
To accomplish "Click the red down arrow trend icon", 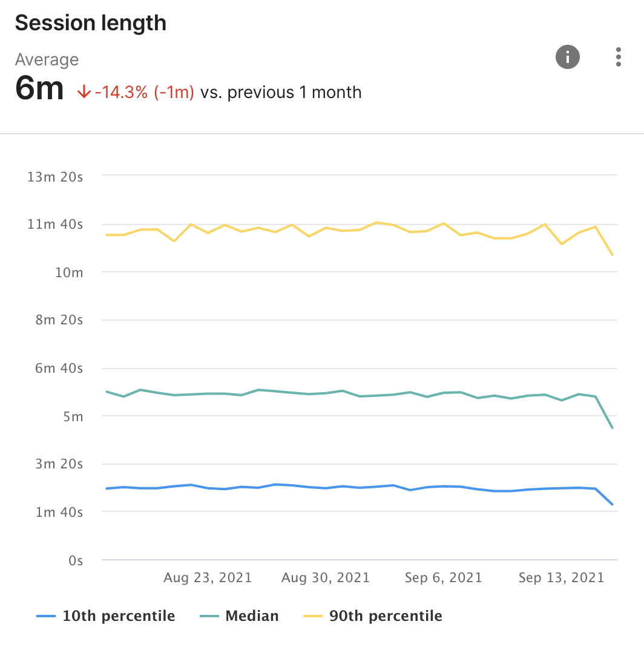I will pos(84,93).
